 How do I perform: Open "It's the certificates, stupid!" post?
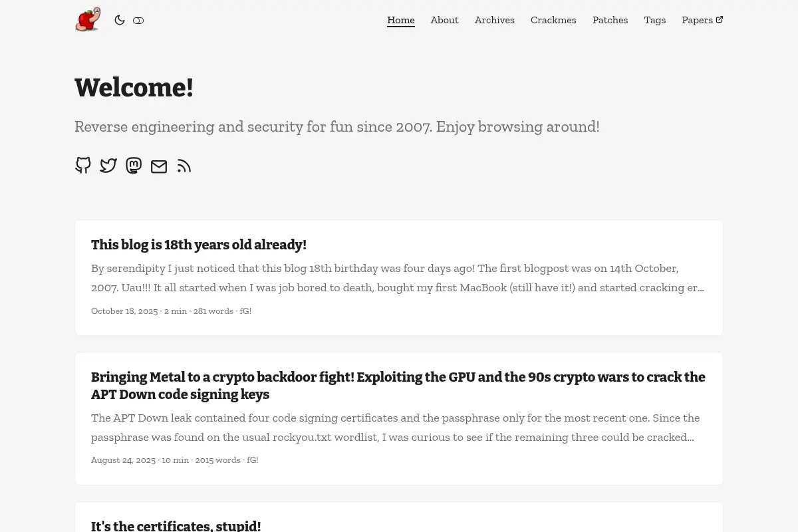coord(176,525)
